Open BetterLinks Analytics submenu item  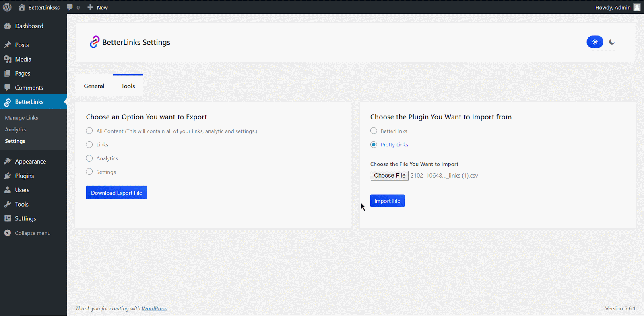pos(16,129)
